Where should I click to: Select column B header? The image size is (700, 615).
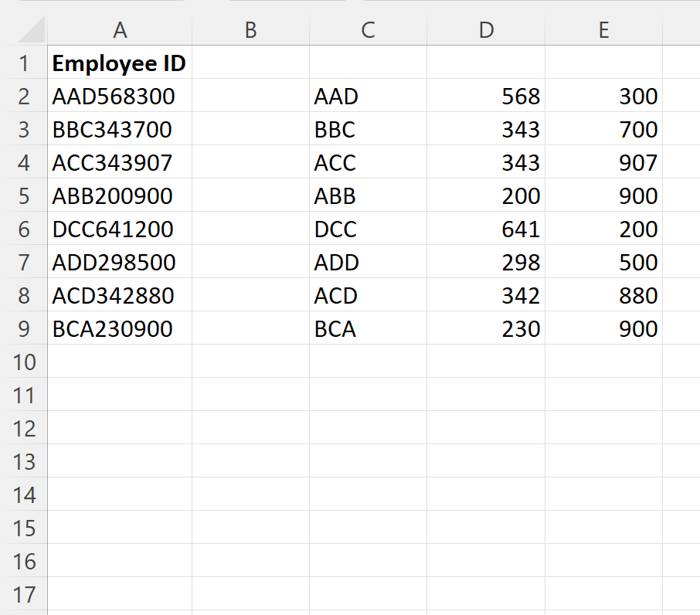250,30
